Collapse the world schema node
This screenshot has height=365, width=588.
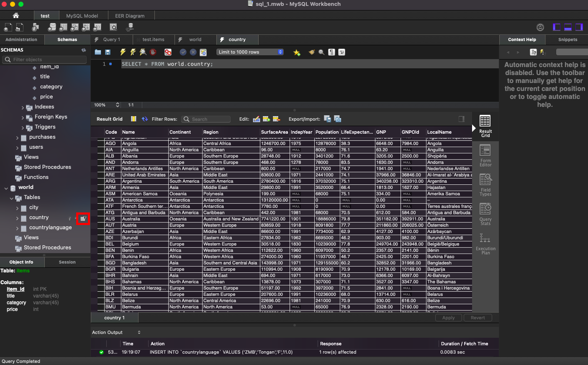[6, 188]
